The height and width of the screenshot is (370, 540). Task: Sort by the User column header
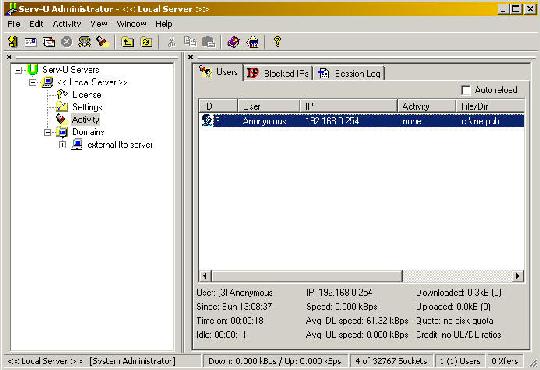pos(269,106)
